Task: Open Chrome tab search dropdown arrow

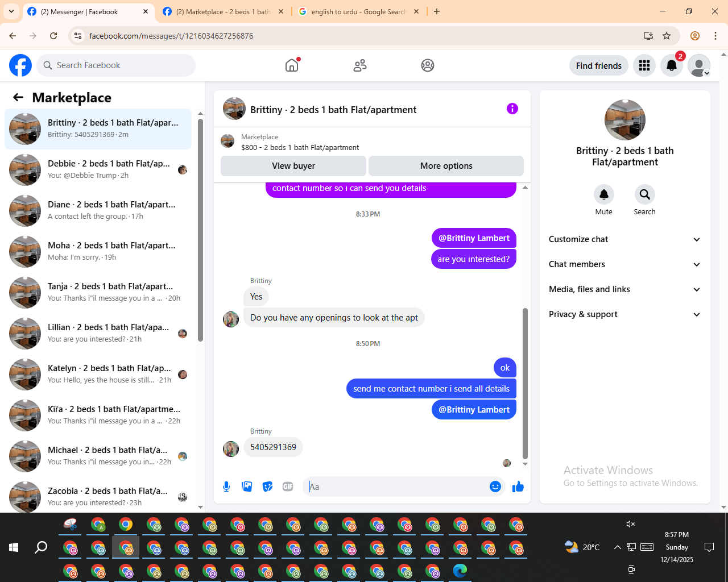Action: click(x=11, y=11)
